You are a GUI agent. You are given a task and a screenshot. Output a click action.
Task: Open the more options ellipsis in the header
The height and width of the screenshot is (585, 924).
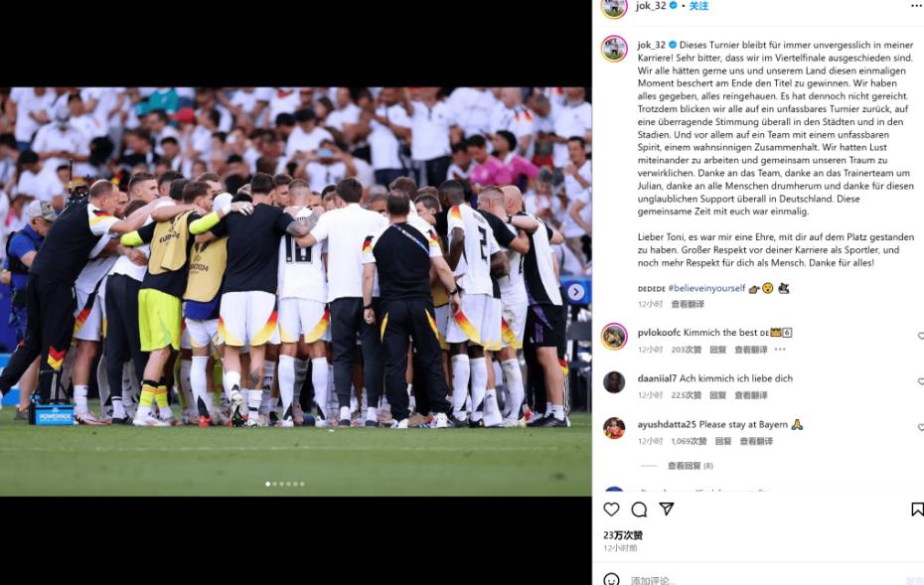[x=915, y=5]
